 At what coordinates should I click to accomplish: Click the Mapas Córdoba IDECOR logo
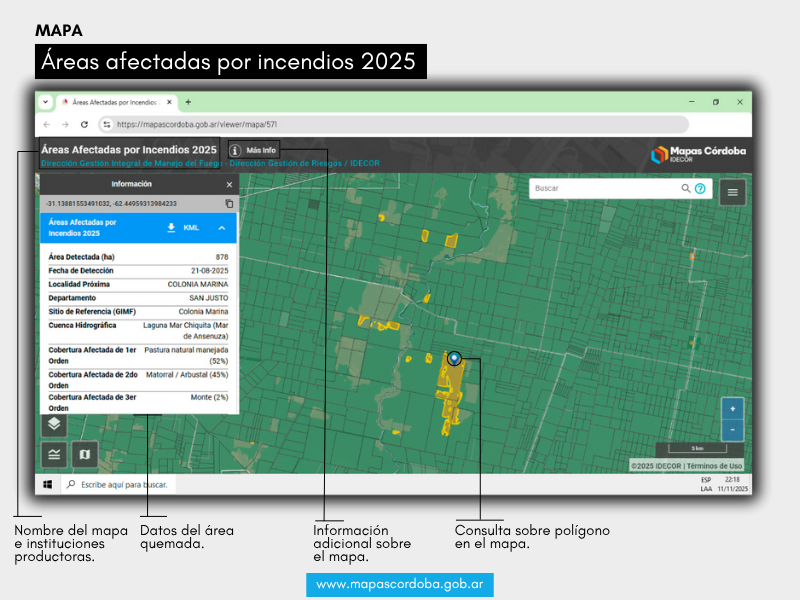(698, 154)
